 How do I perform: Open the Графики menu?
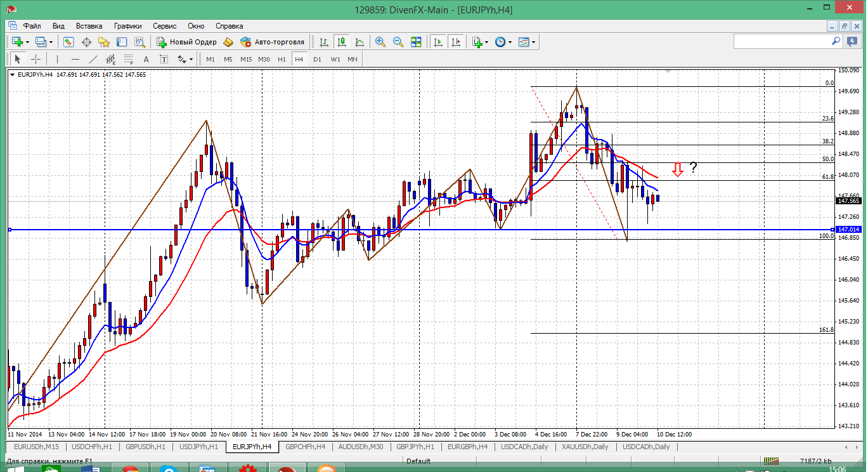tap(127, 26)
